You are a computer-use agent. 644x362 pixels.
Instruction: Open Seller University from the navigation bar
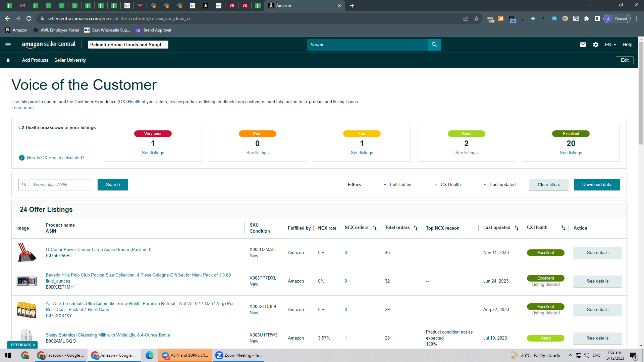pos(70,60)
